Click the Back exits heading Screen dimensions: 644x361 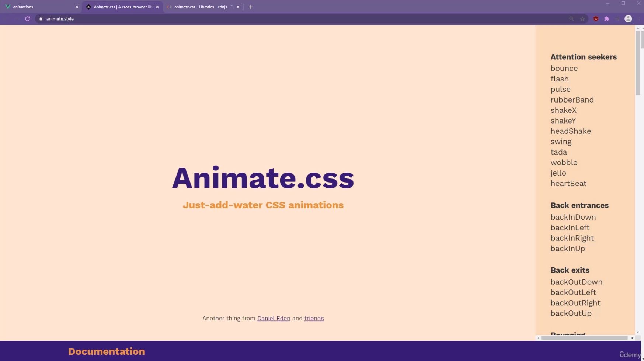tap(570, 270)
